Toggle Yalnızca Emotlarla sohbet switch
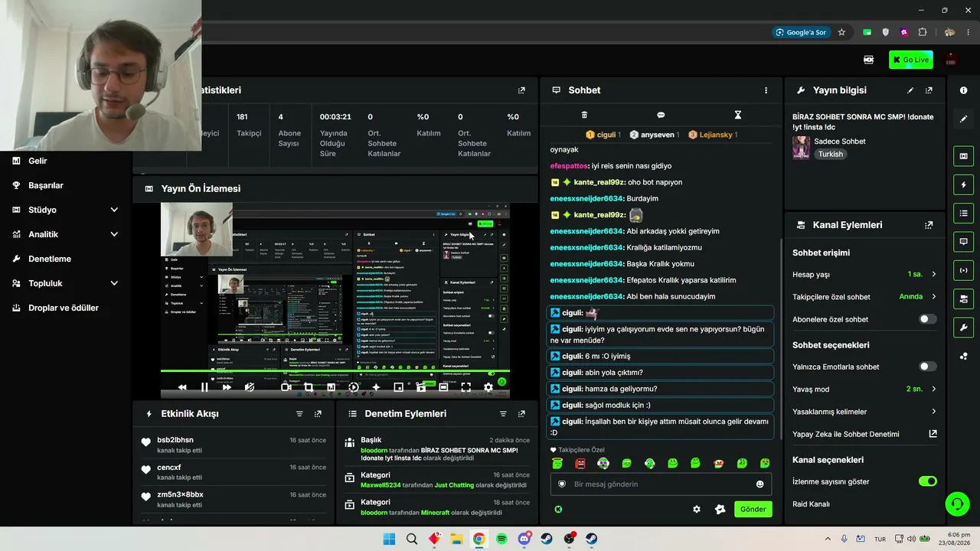Image resolution: width=980 pixels, height=551 pixels. (927, 367)
